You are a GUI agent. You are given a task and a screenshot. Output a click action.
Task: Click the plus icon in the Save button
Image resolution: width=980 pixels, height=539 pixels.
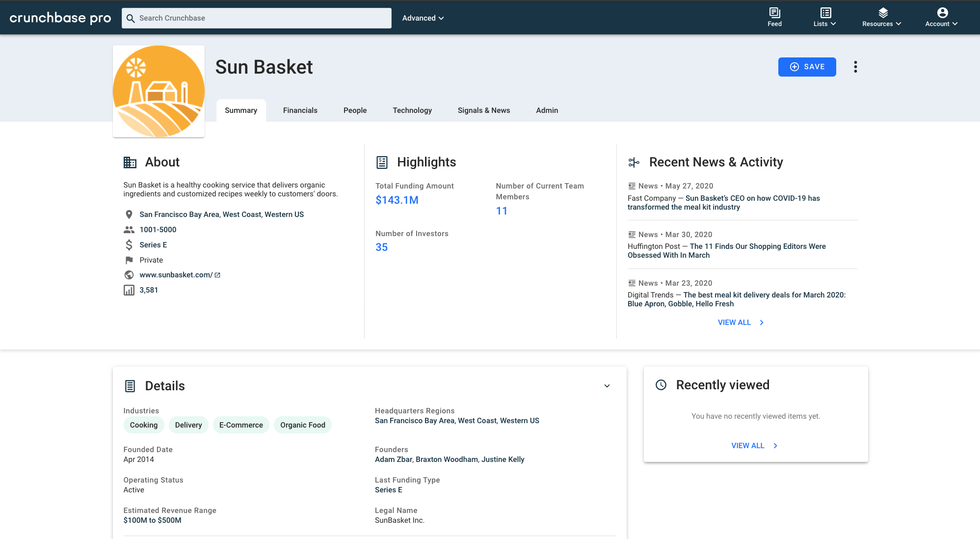794,67
